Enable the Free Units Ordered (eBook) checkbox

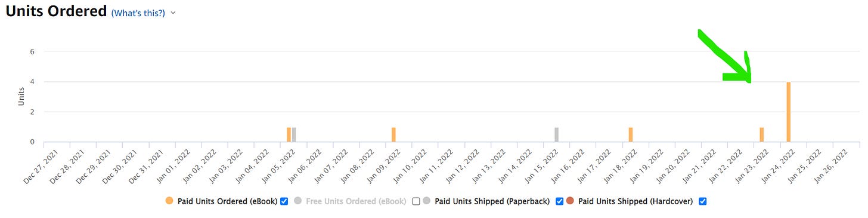[416, 201]
